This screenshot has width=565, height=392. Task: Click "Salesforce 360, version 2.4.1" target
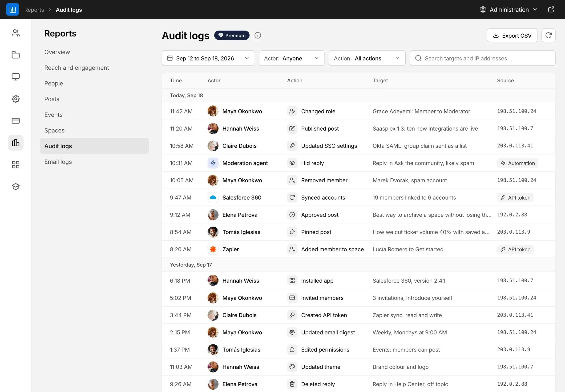coord(409,281)
